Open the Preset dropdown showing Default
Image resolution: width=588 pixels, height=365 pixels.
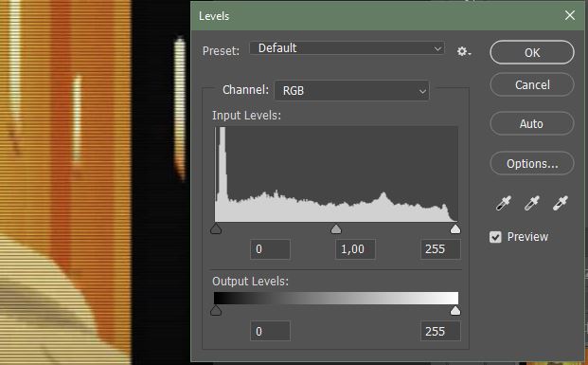click(347, 48)
